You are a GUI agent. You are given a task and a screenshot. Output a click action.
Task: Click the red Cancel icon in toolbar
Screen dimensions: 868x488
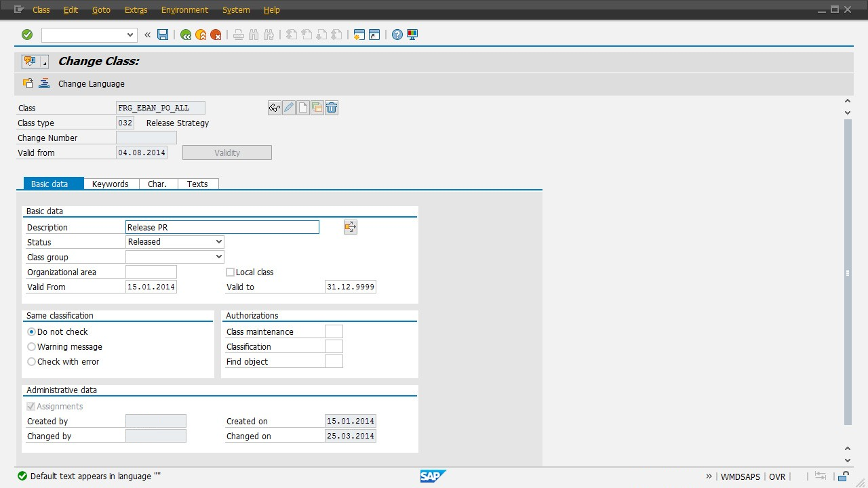point(216,35)
